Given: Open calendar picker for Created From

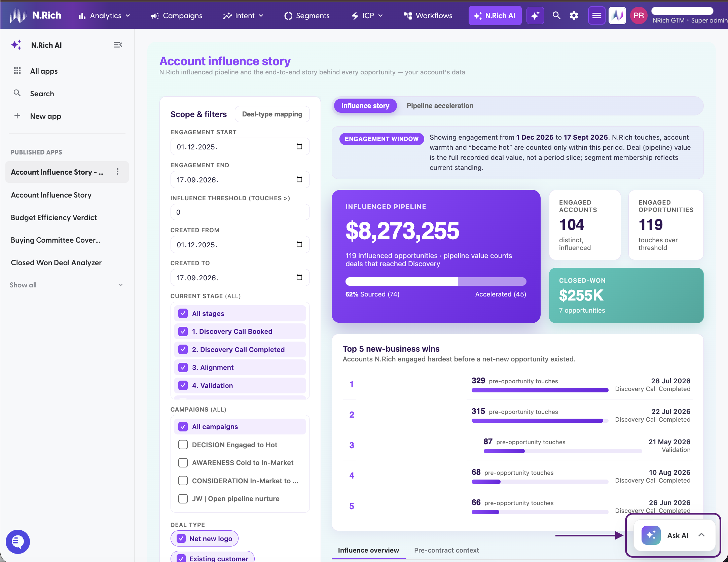Looking at the screenshot, I should [299, 244].
